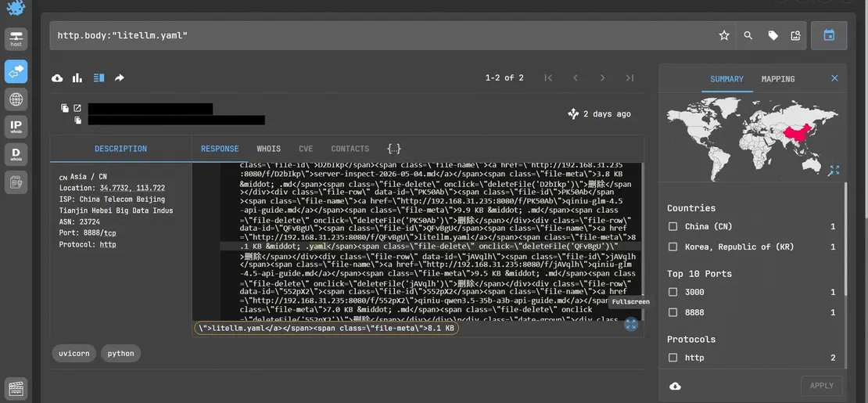The image size is (868, 403).
Task: Select the SUMMARY panel tab
Action: click(x=726, y=79)
